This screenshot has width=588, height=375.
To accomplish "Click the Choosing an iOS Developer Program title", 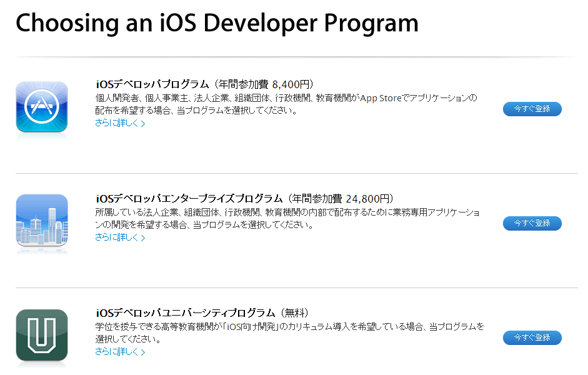I will pos(217,23).
